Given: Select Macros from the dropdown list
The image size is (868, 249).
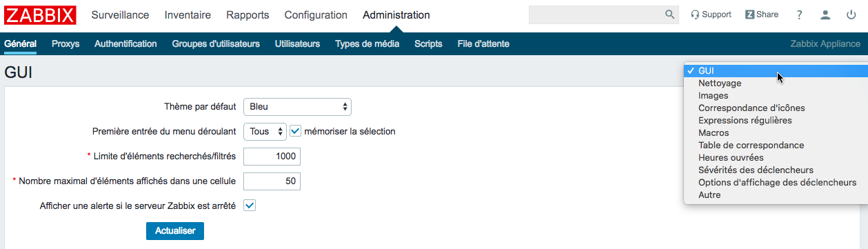Looking at the screenshot, I should (714, 132).
